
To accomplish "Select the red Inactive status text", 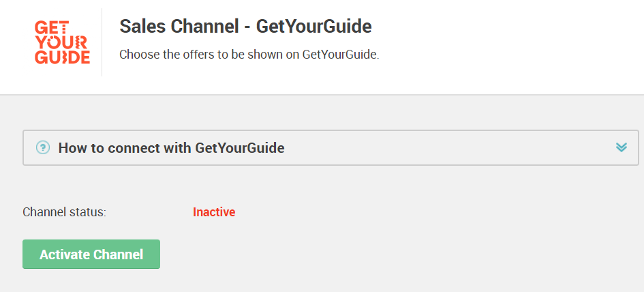I will [x=214, y=212].
